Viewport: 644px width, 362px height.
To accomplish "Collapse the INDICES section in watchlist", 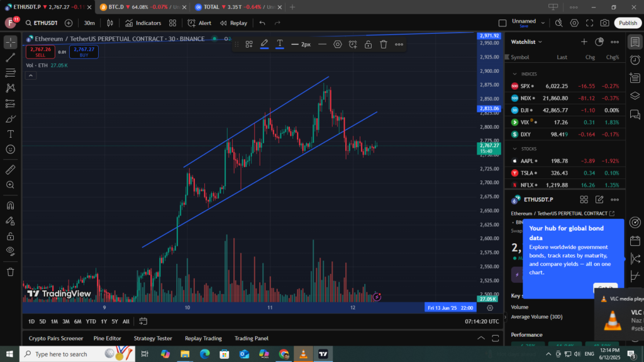I will point(514,74).
